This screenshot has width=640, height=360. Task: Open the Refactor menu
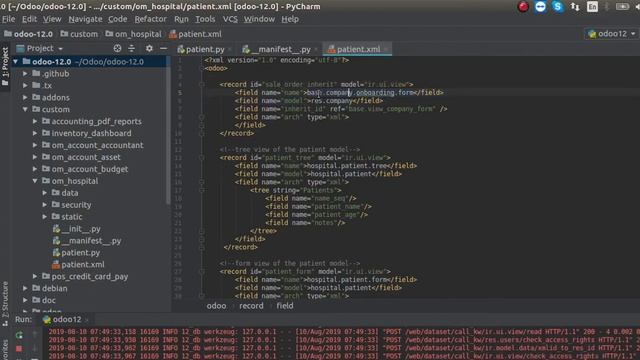coord(150,19)
